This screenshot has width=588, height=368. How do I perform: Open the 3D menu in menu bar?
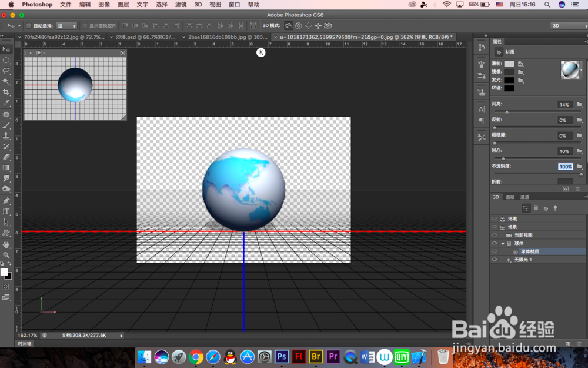[x=198, y=5]
